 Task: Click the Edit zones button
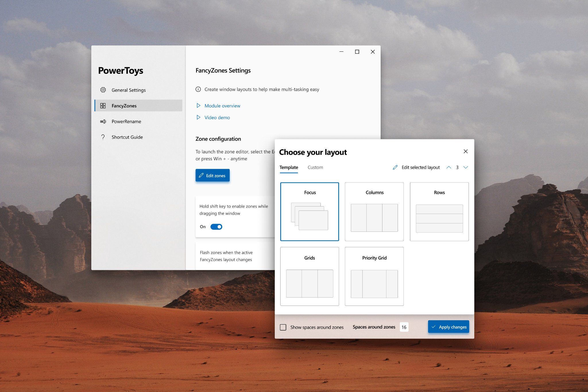[x=212, y=175]
